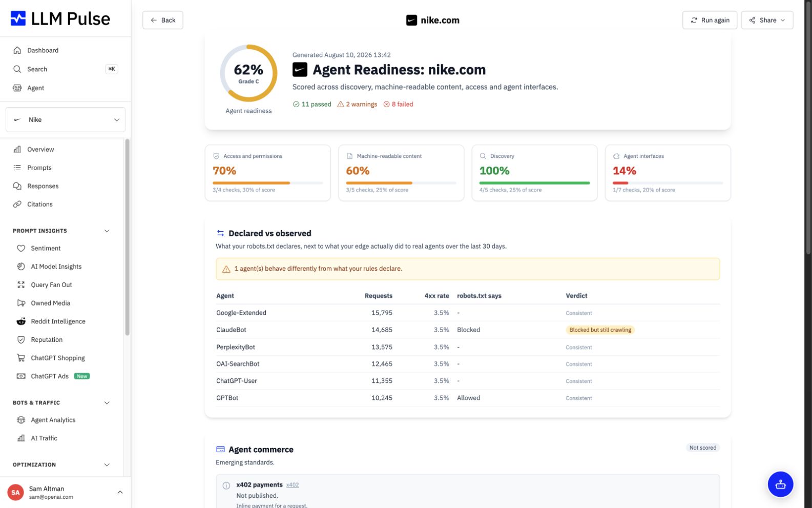The width and height of the screenshot is (812, 508).
Task: Click the Nike swoosh logo beside the report title
Action: [x=300, y=69]
